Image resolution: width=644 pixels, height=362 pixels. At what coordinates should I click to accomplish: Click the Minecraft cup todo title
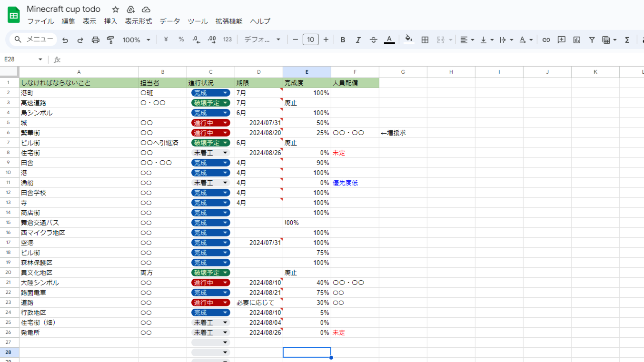(x=64, y=9)
